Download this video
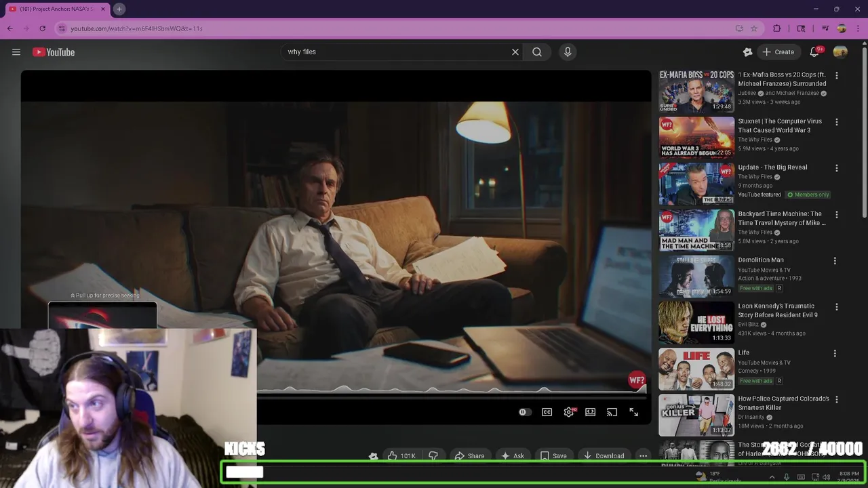The height and width of the screenshot is (488, 868). click(x=604, y=456)
